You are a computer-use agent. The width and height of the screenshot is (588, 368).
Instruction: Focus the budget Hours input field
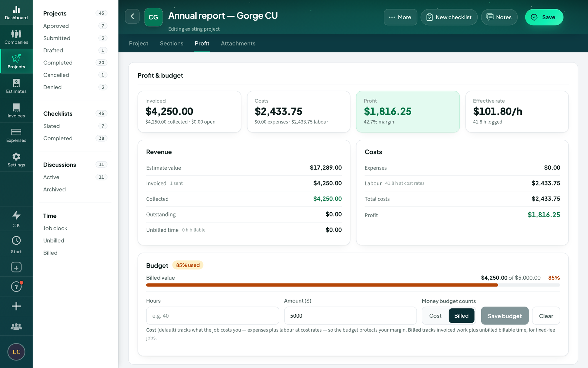coord(213,316)
